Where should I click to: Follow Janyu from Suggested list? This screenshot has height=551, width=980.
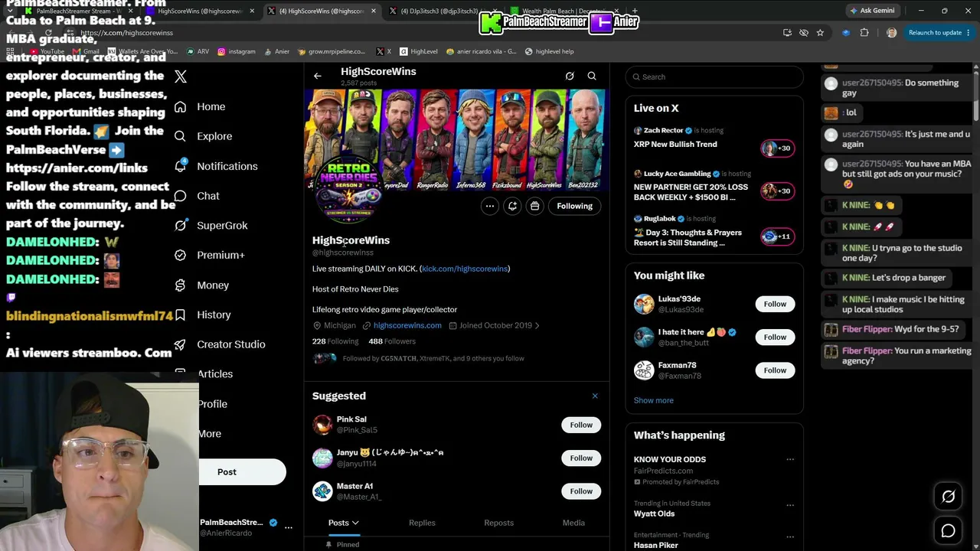tap(581, 458)
